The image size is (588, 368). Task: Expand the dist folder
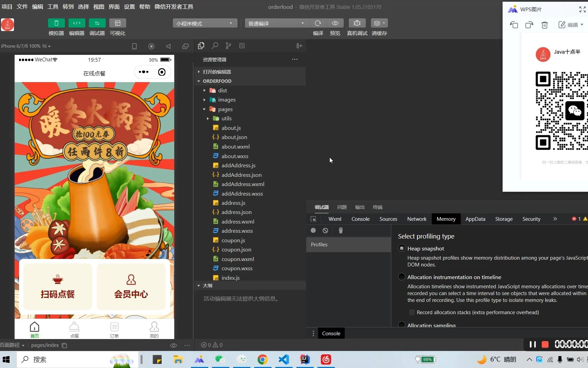tap(250, 90)
